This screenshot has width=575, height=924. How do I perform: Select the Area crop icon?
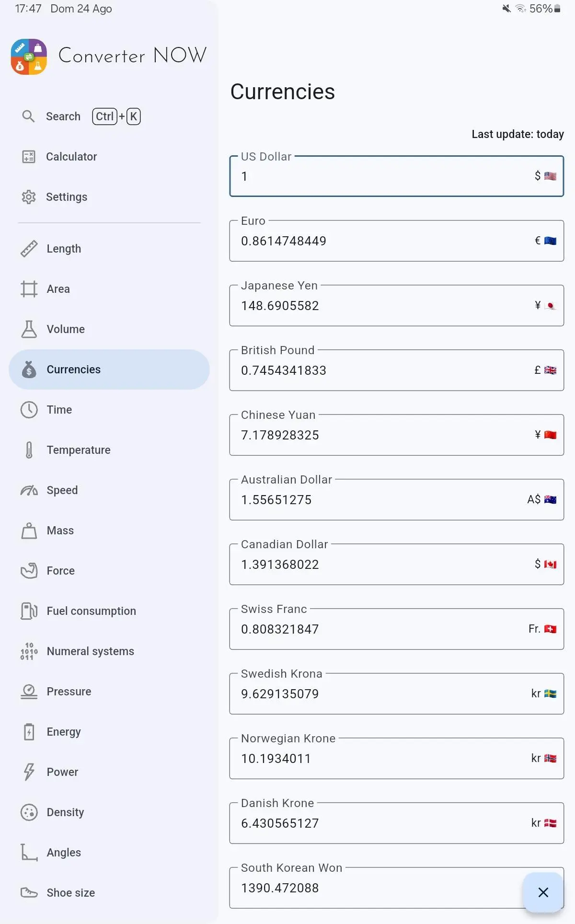(29, 289)
